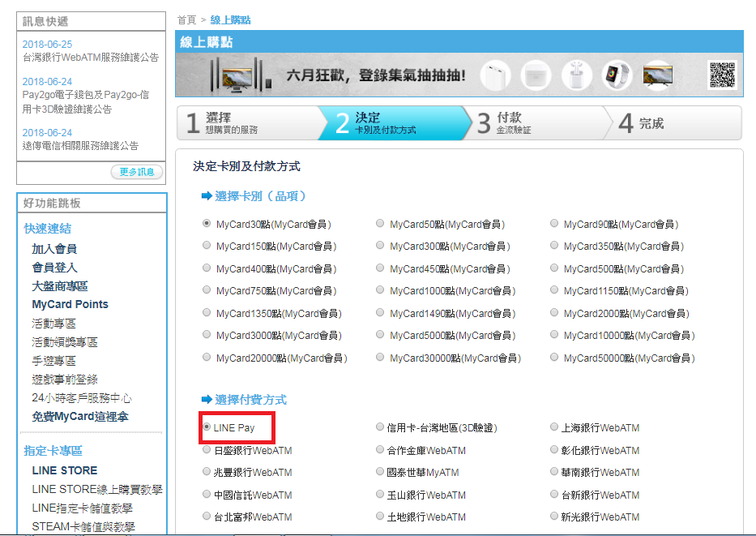Select 中國信託WebATM payment
756x536 pixels.
(207, 494)
